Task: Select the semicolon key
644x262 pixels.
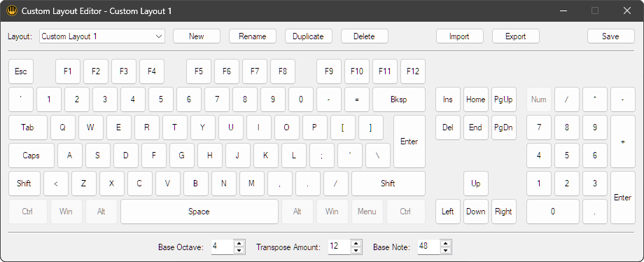Action: pos(321,156)
